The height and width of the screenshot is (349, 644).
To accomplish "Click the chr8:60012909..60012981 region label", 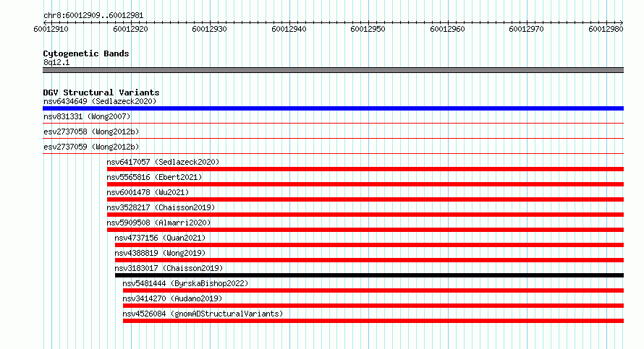I will [93, 16].
